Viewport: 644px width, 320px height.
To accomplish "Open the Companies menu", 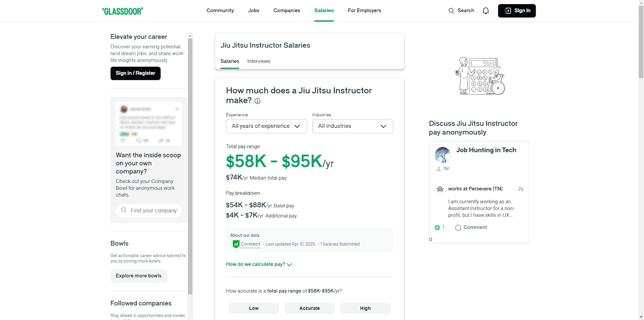I will coord(287,10).
